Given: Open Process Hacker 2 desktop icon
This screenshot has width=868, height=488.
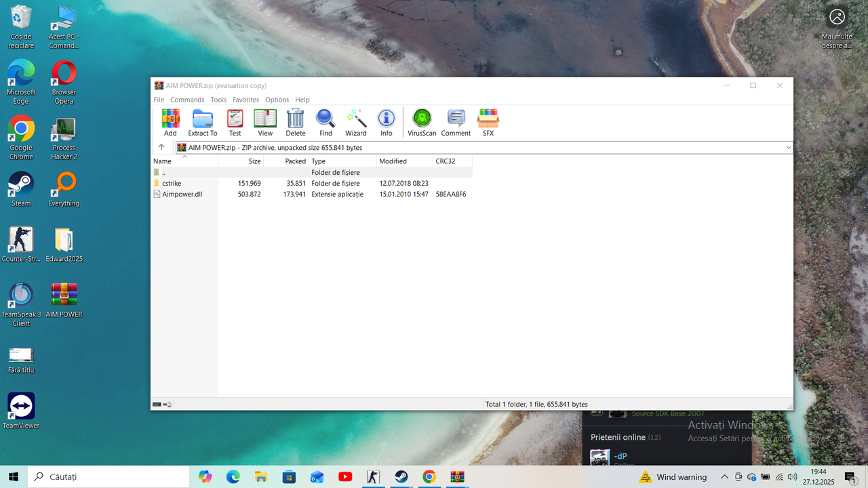Looking at the screenshot, I should (x=64, y=138).
